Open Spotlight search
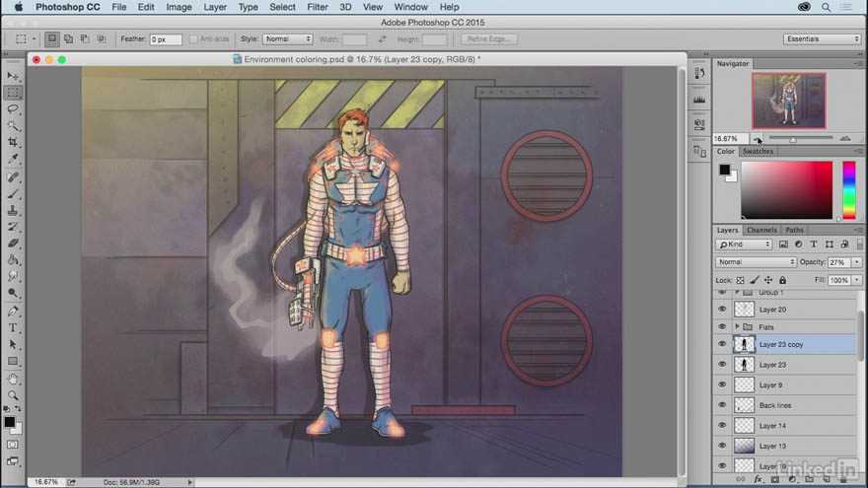Screen dimensions: 868x488 (x=826, y=7)
